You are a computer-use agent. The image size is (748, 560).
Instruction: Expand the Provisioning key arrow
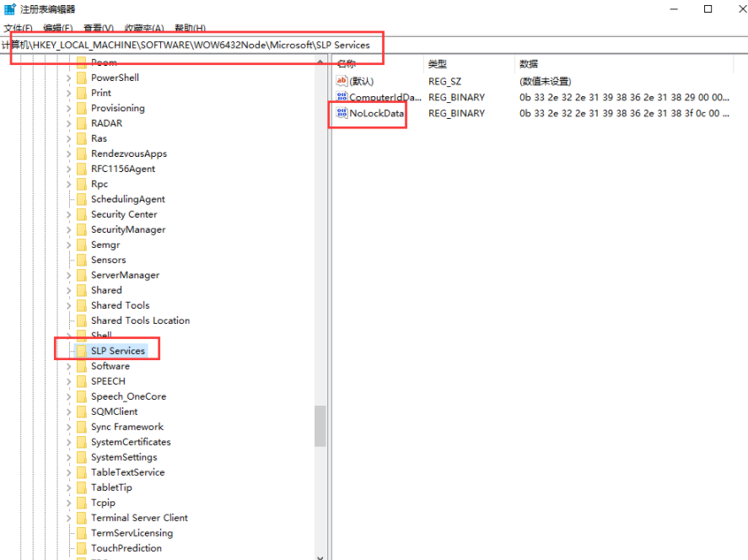[x=68, y=108]
